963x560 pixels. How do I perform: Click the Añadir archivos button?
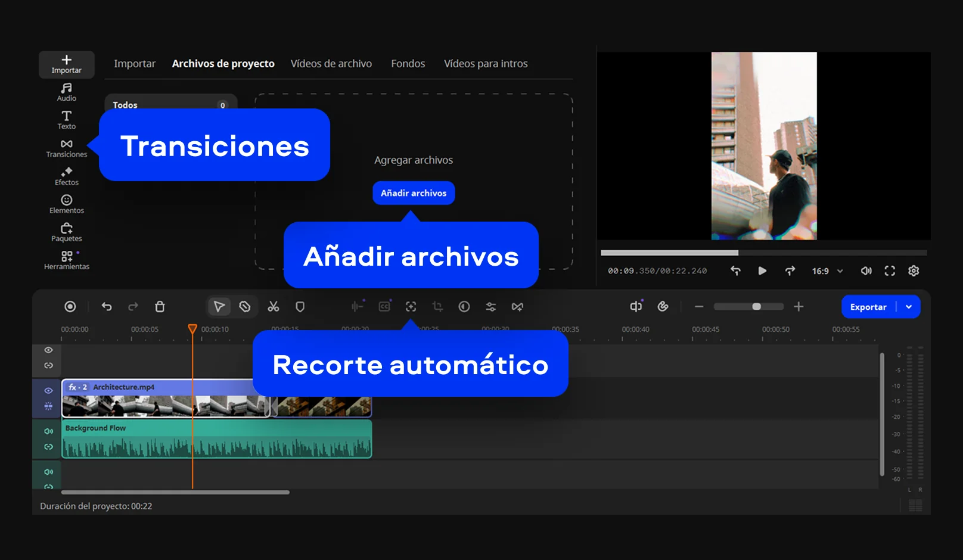[x=414, y=193]
